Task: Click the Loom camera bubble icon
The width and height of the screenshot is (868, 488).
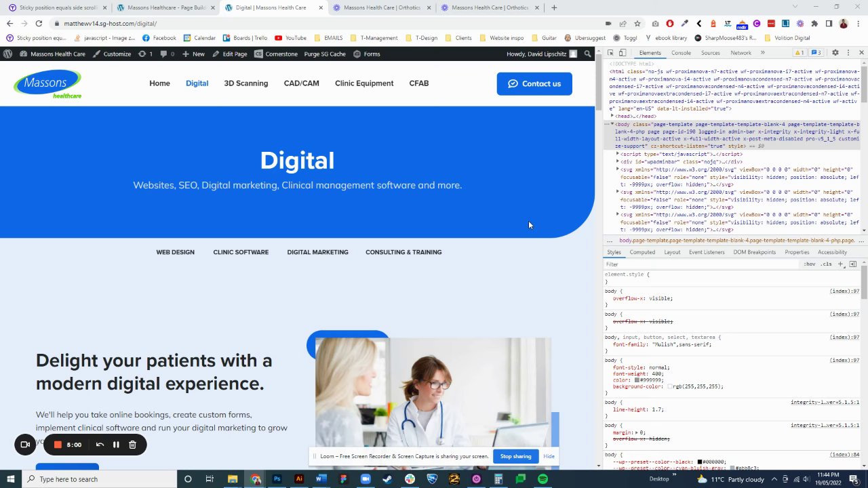Action: click(x=25, y=445)
